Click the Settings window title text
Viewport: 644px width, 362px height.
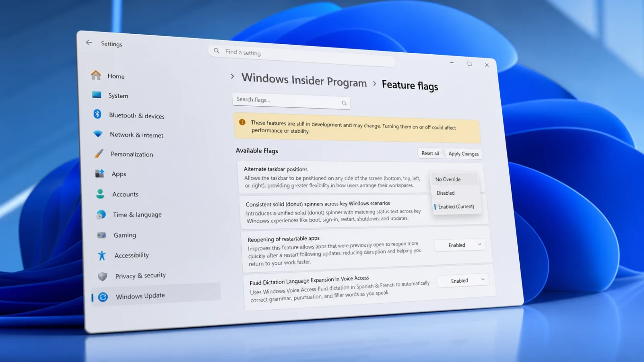(x=111, y=44)
